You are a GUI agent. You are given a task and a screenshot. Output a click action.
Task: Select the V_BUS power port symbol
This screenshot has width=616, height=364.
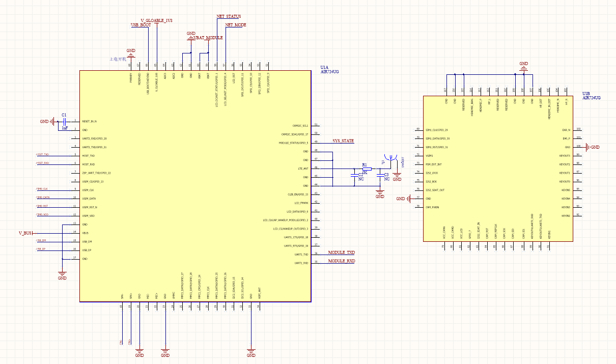26,233
